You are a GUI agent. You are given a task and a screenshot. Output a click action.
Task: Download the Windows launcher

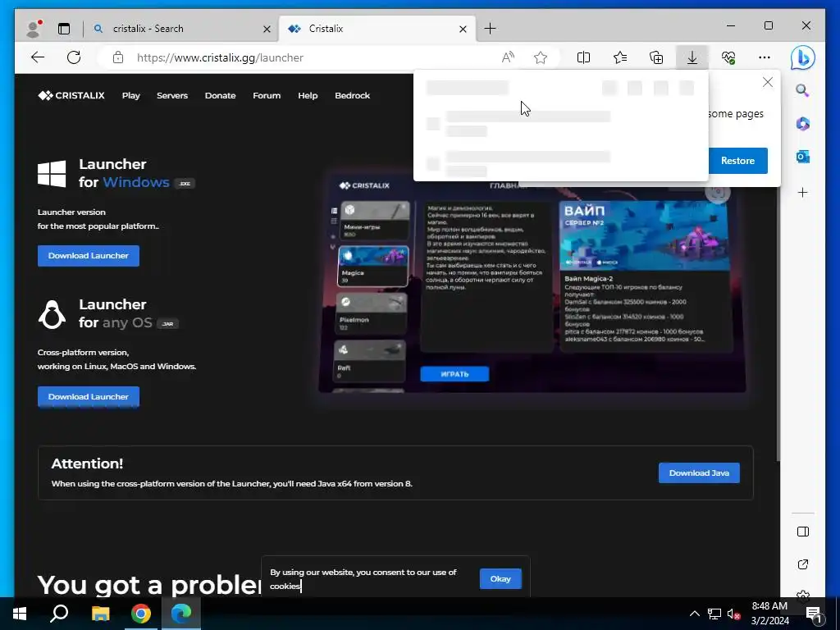(x=89, y=256)
